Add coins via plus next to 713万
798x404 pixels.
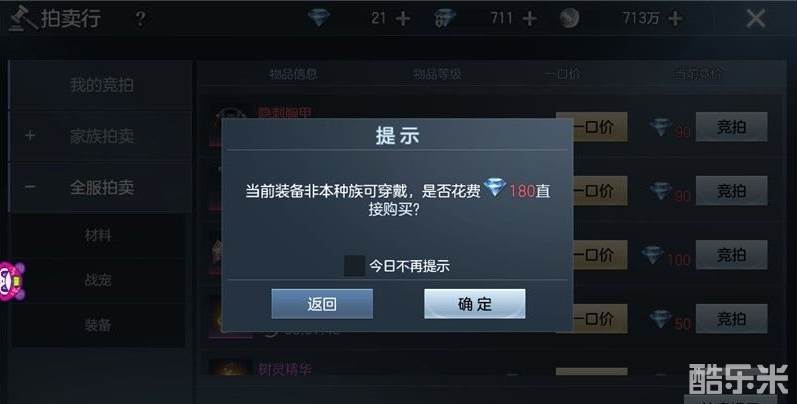coord(675,19)
